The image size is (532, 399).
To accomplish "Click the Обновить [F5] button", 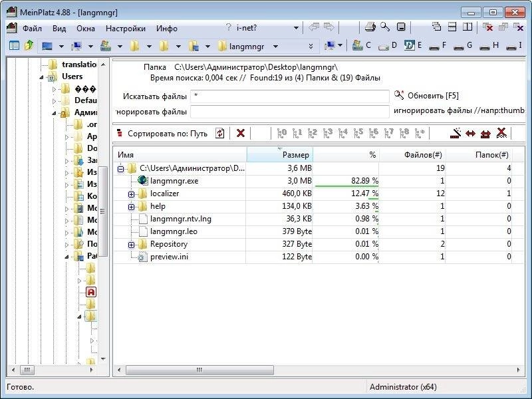I will 426,96.
